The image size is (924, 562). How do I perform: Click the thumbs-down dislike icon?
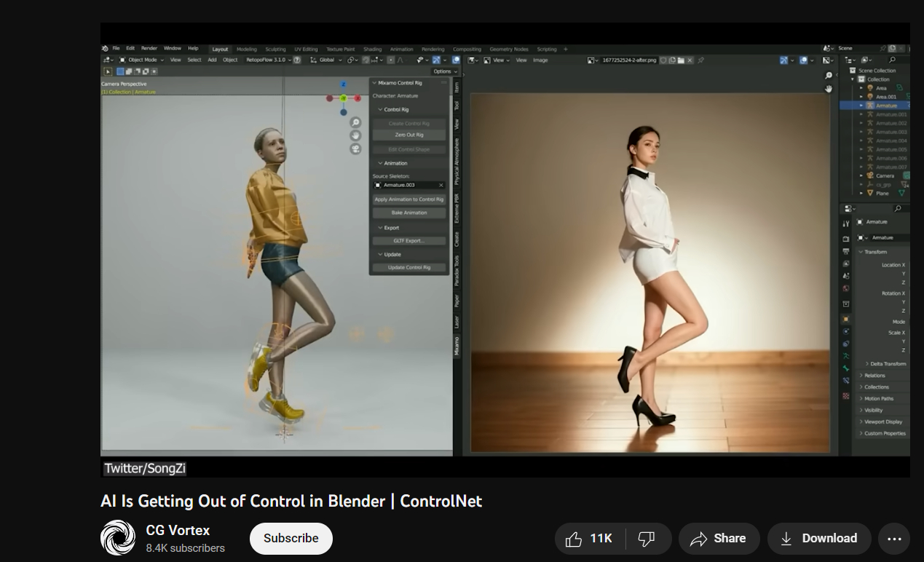(646, 539)
